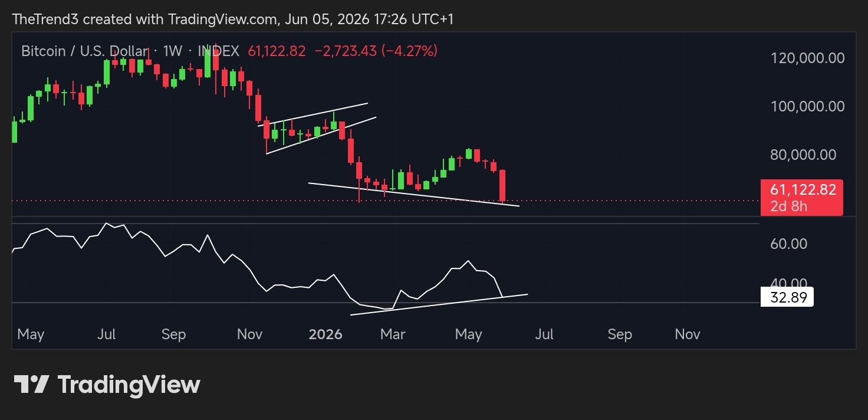Click the latest large red weekly candle
This screenshot has width=868, height=420.
tap(502, 185)
